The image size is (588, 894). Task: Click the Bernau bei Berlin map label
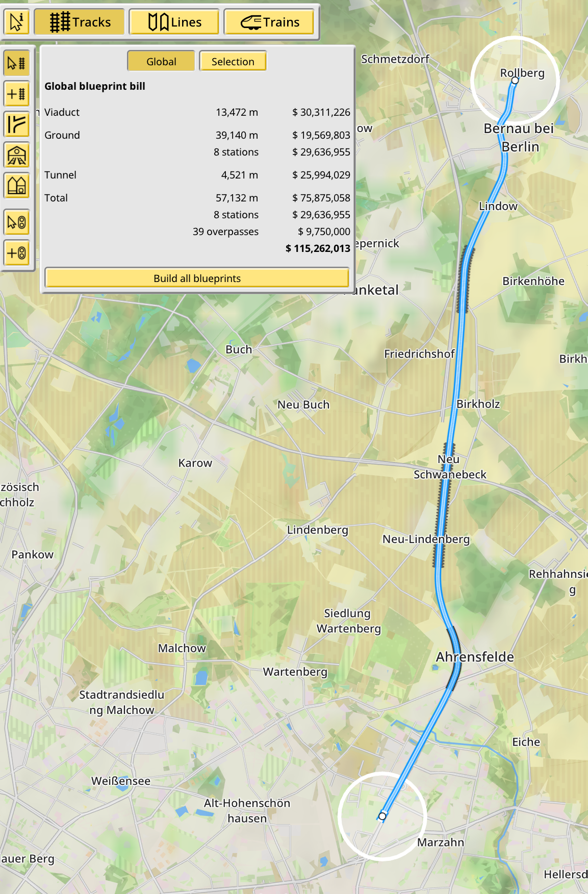click(x=519, y=138)
